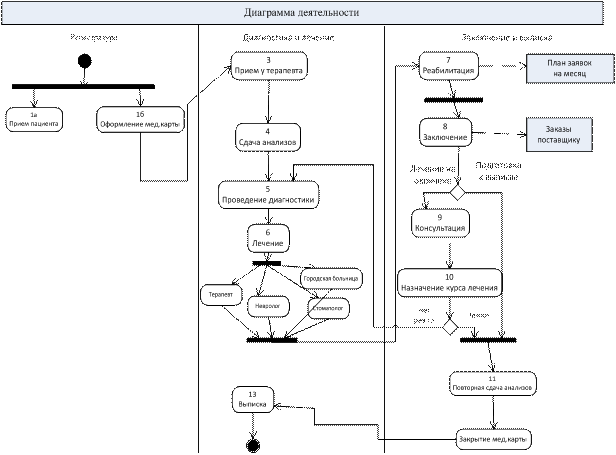Select '5 Проведение диагностики' activity box
This screenshot has width=616, height=455.
(x=268, y=194)
